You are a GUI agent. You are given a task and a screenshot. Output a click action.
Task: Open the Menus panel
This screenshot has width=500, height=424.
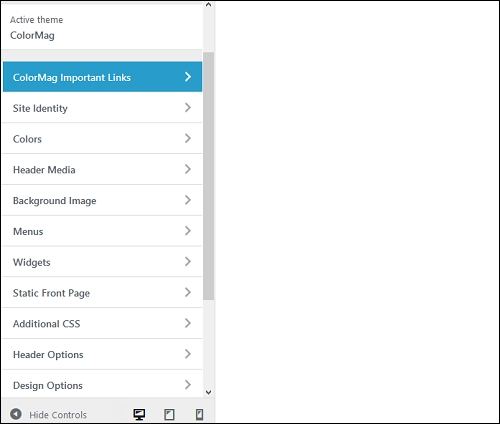point(102,231)
